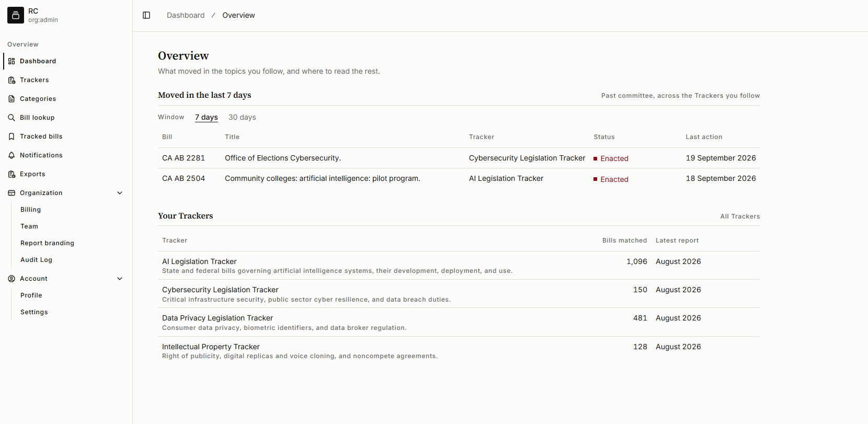Collapse the Account section chevron
Image resolution: width=868 pixels, height=424 pixels.
pos(120,279)
